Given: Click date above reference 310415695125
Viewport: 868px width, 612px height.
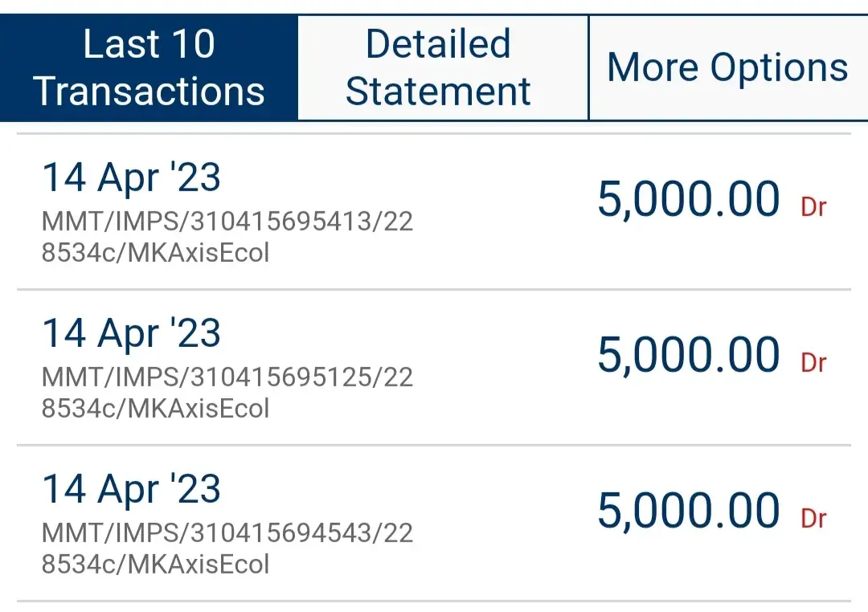Looking at the screenshot, I should [x=131, y=333].
